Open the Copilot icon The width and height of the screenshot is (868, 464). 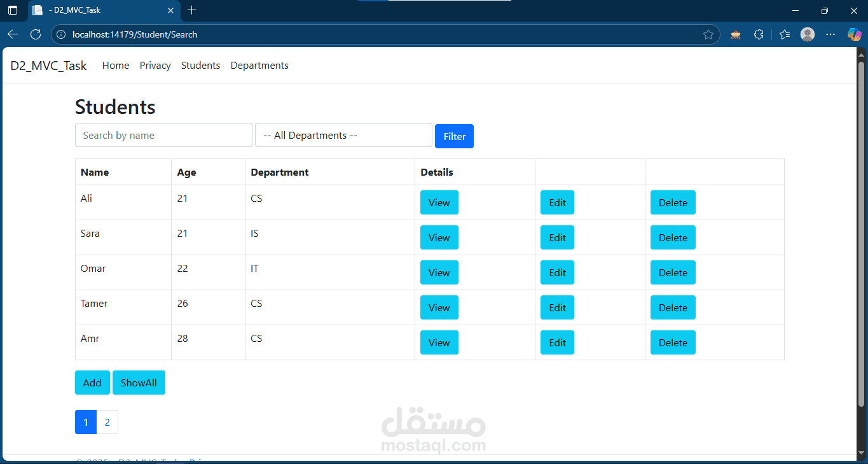[854, 34]
